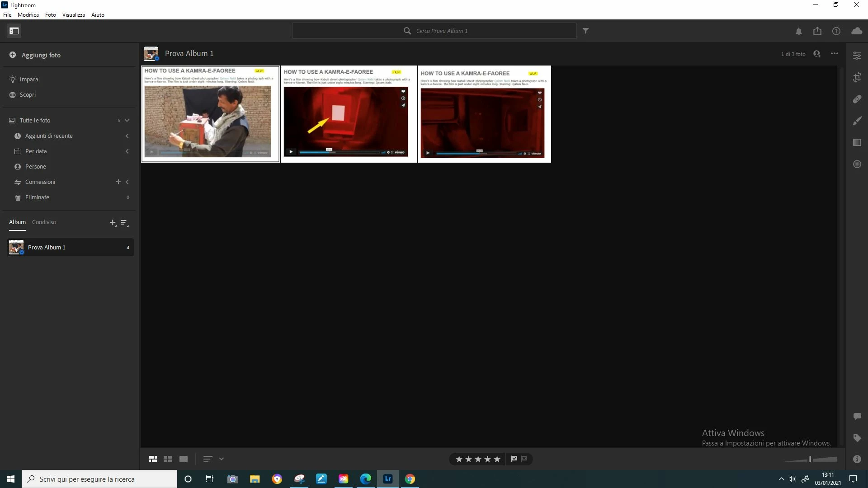
Task: Switch to the Condiviso tab
Action: pos(44,222)
